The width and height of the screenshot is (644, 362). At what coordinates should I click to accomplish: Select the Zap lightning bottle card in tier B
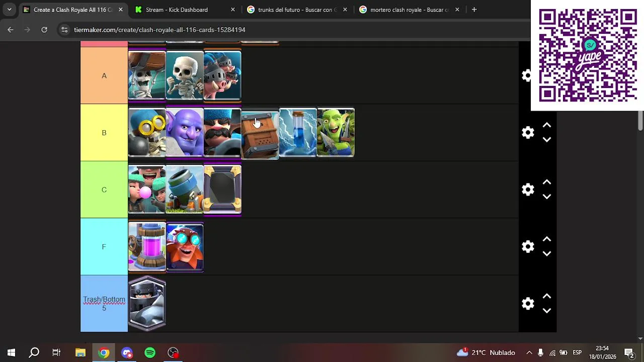(x=298, y=133)
